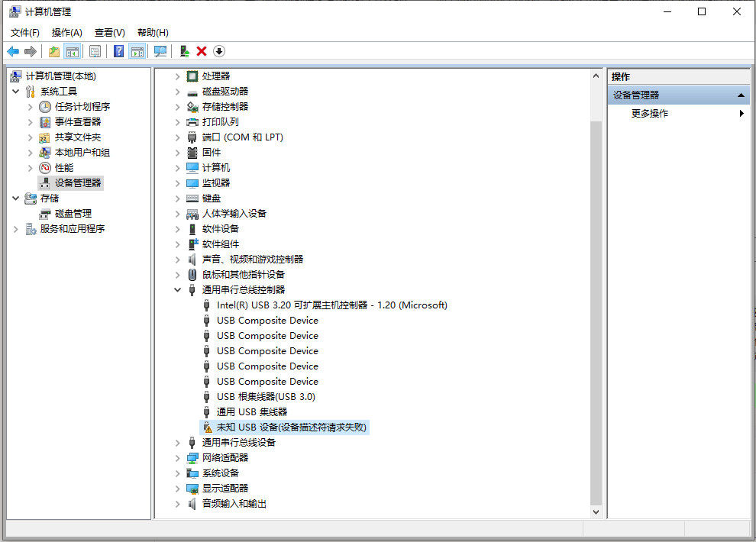Click the 网络适配器 network icon
The height and width of the screenshot is (542, 756).
(x=192, y=458)
